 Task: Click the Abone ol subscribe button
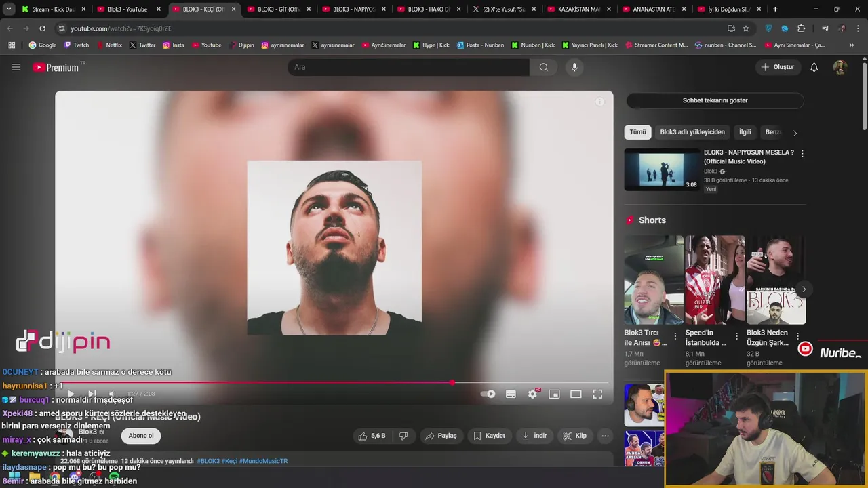pyautogui.click(x=141, y=436)
